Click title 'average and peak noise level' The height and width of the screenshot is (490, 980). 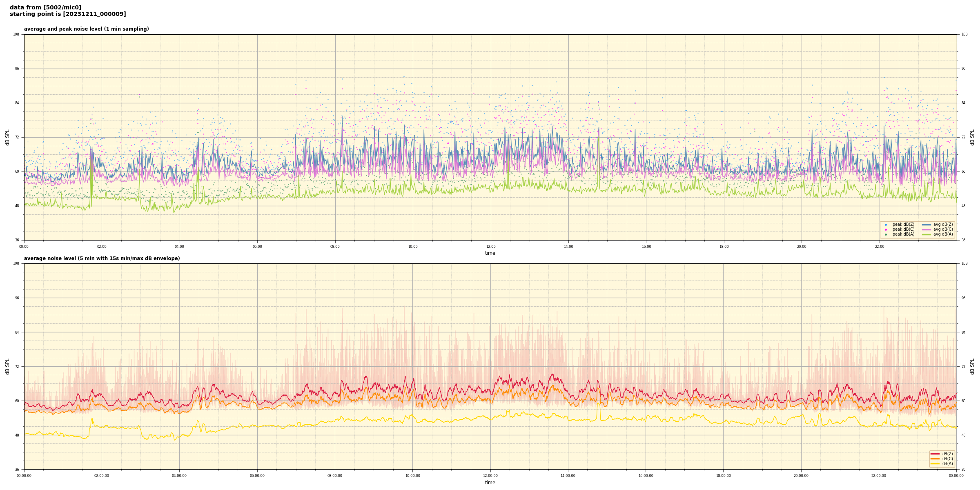point(86,29)
